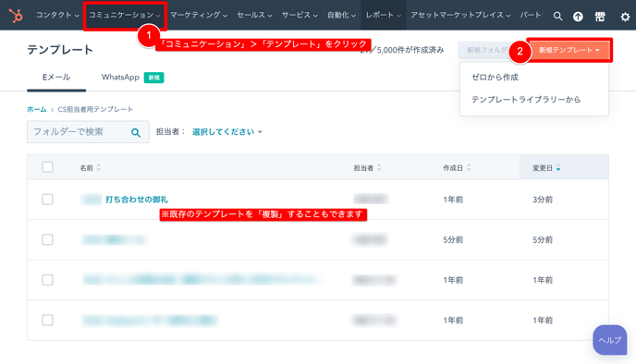The height and width of the screenshot is (364, 636).
Task: Open the セールス menu
Action: (254, 15)
